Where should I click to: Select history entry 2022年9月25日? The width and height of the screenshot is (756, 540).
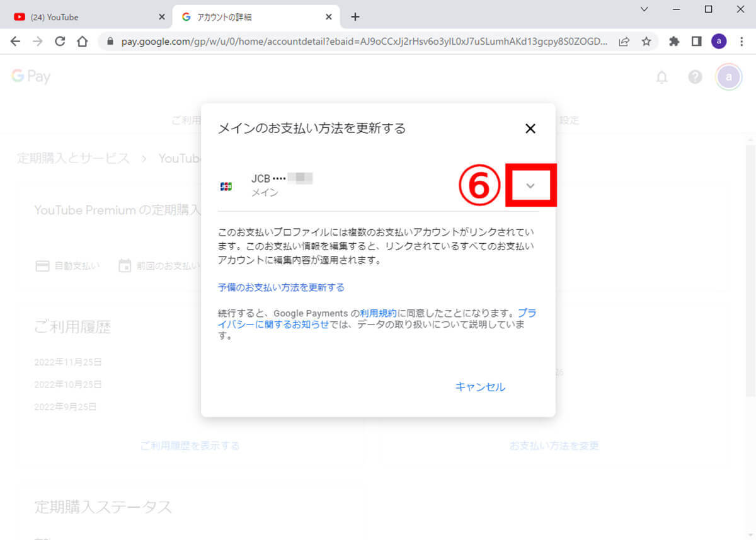coord(66,407)
